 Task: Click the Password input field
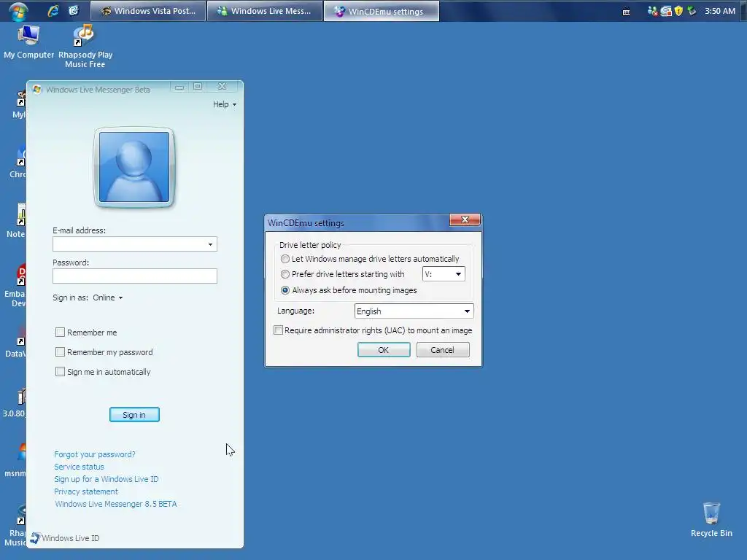(135, 276)
